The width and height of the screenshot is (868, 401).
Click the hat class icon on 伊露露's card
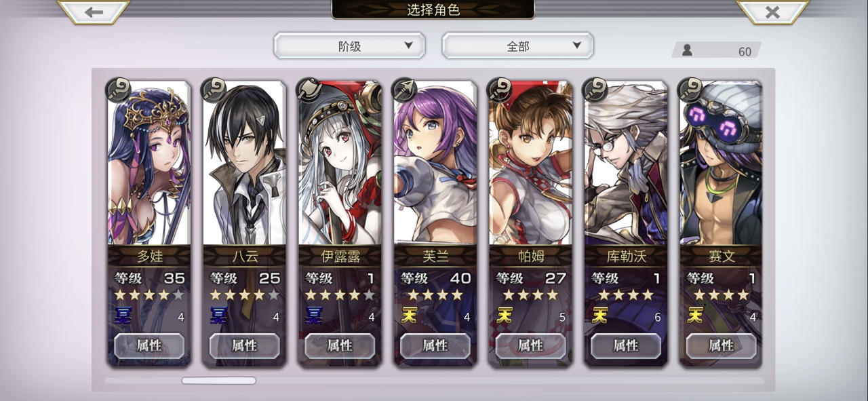tap(309, 90)
